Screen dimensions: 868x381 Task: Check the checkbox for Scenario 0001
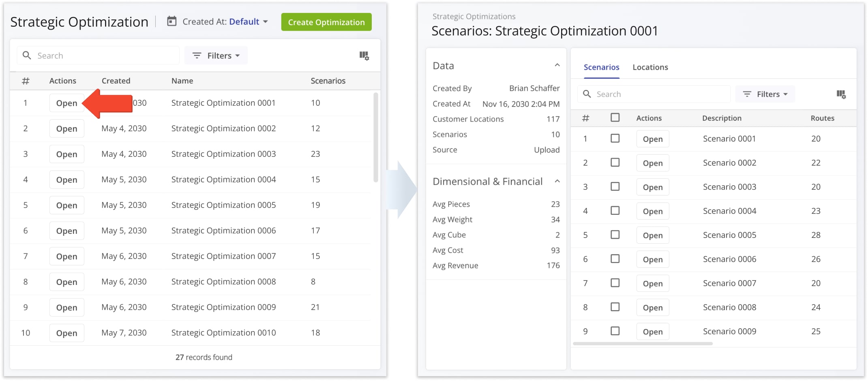615,138
